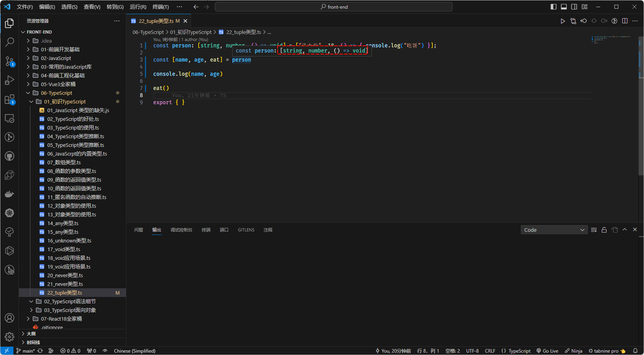Open the Search view in activity bar

[x=9, y=42]
